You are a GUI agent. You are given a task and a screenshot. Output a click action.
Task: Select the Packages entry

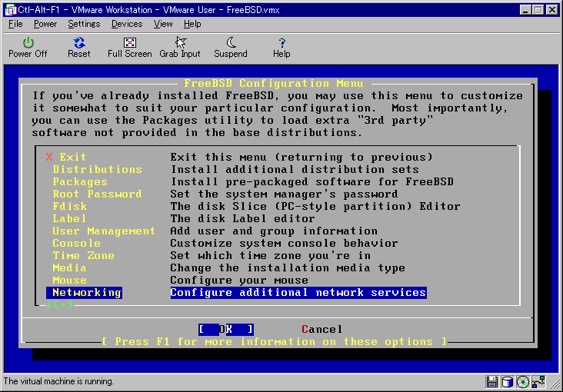(x=80, y=181)
